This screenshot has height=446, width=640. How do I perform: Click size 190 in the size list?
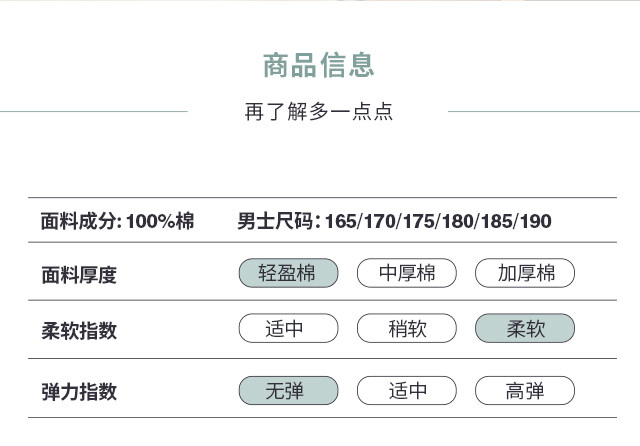535,221
